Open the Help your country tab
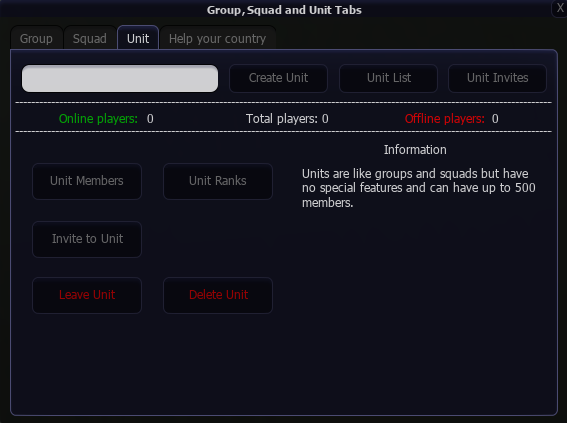The height and width of the screenshot is (423, 567). [x=217, y=38]
